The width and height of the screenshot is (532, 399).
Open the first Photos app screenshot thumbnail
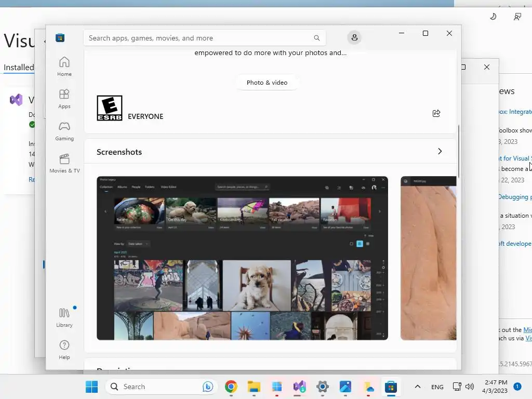click(x=242, y=258)
